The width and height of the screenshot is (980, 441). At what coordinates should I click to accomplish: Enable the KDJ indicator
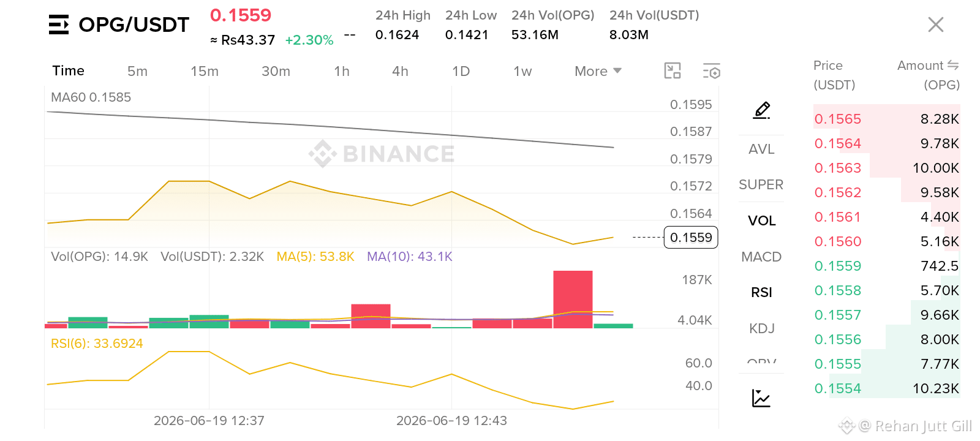tap(761, 329)
